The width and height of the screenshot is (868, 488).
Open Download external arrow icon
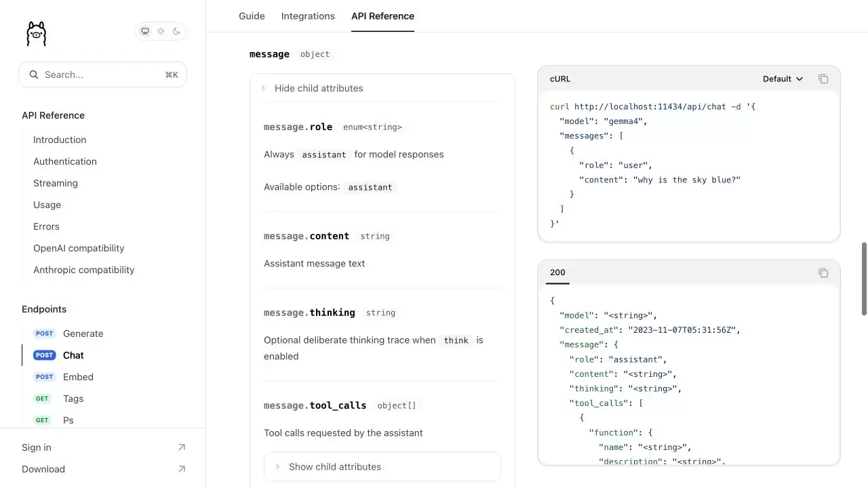pos(181,469)
